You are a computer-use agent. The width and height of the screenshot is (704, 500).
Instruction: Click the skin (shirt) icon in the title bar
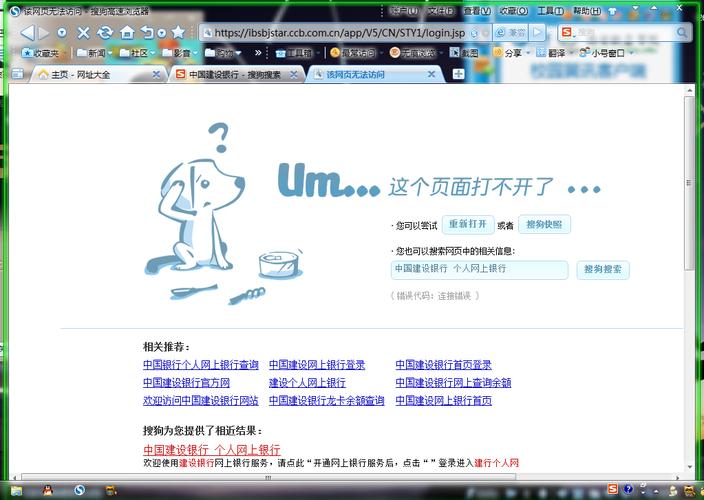click(613, 11)
